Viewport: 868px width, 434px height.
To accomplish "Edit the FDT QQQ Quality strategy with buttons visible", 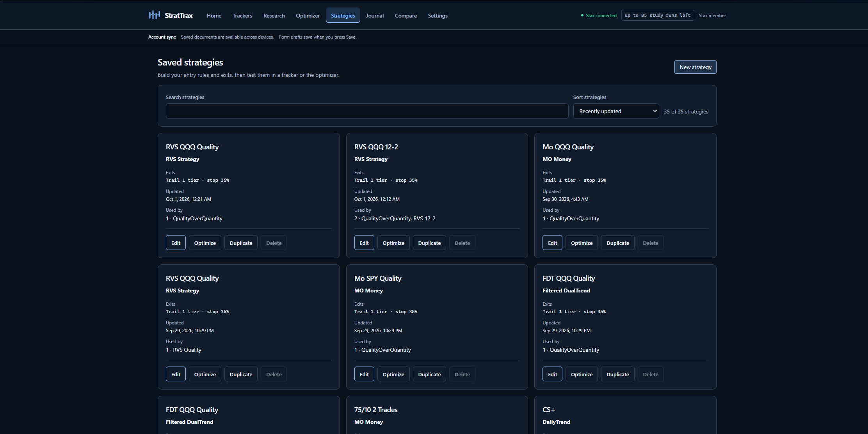I will tap(552, 374).
